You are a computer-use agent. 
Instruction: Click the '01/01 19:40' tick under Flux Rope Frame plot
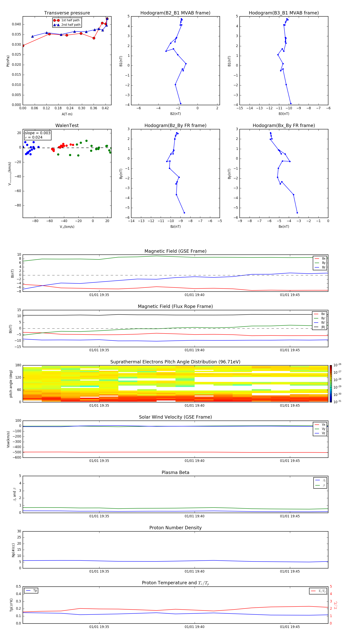click(194, 350)
